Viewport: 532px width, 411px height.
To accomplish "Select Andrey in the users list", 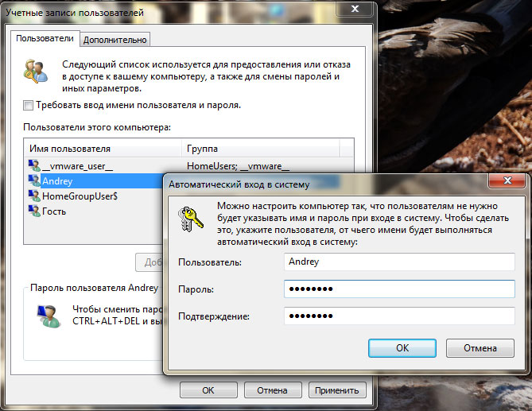I will [95, 180].
